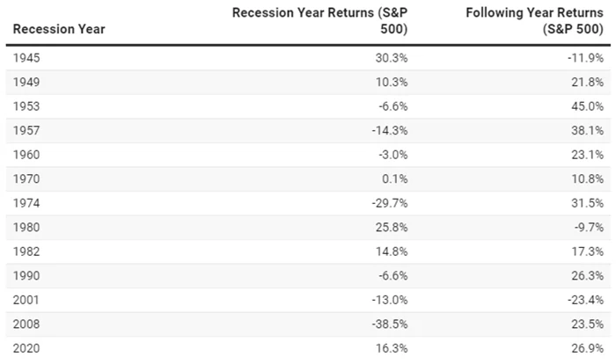Select the 26.9% following return for 2020
The height and width of the screenshot is (364, 616).
pyautogui.click(x=588, y=347)
